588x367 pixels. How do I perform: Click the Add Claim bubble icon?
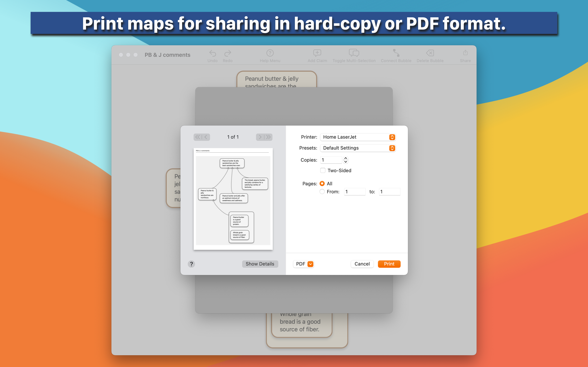coord(317,53)
